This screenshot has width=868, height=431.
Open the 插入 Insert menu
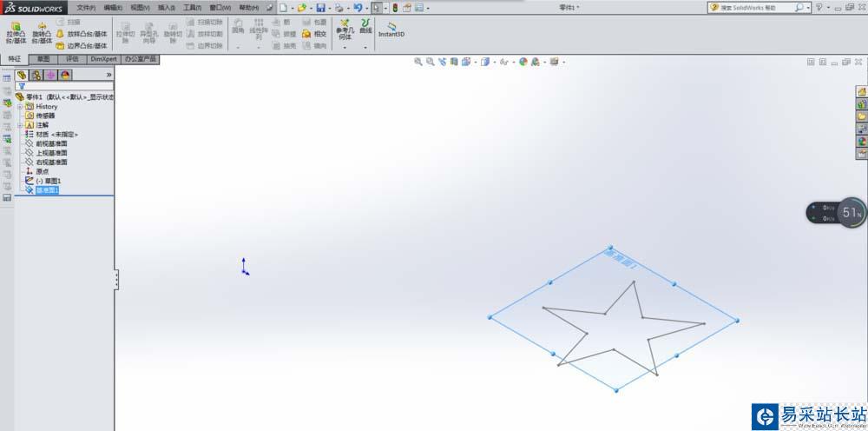coord(167,8)
